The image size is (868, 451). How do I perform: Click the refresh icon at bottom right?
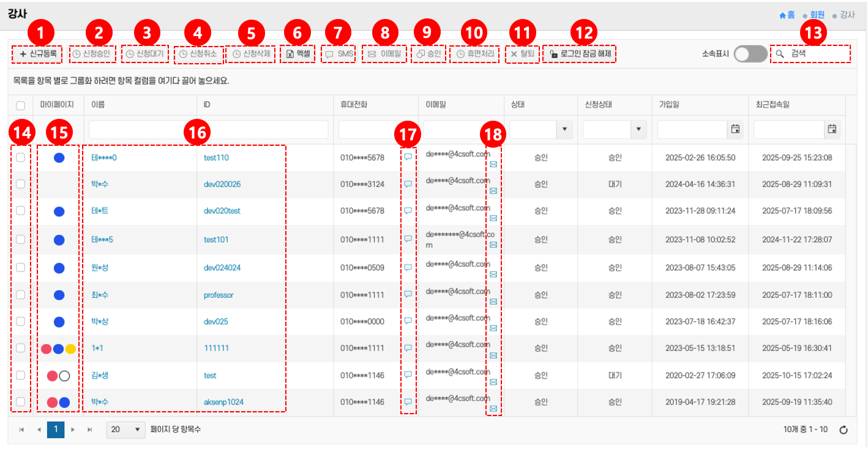(x=843, y=430)
